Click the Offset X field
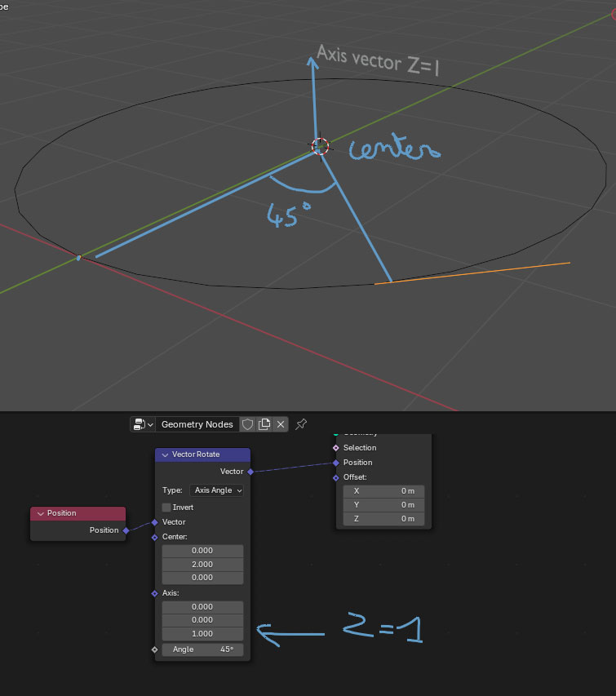Viewport: 616px width, 696px height. pos(383,491)
